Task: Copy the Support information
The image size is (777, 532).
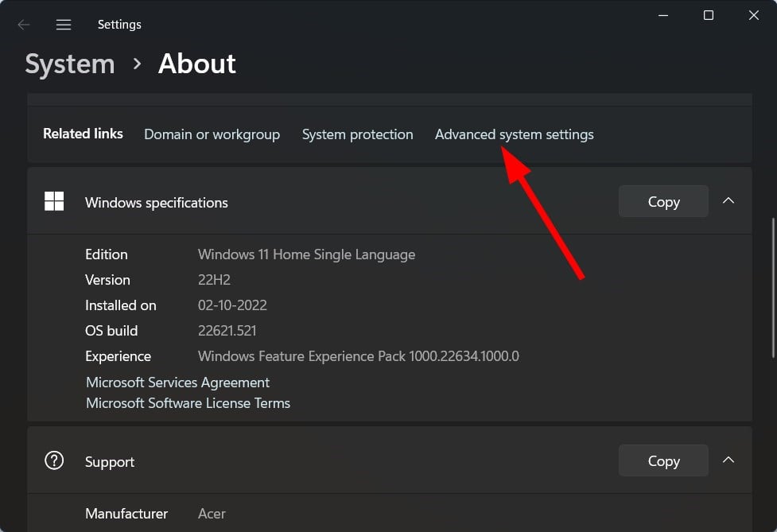Action: (x=662, y=460)
